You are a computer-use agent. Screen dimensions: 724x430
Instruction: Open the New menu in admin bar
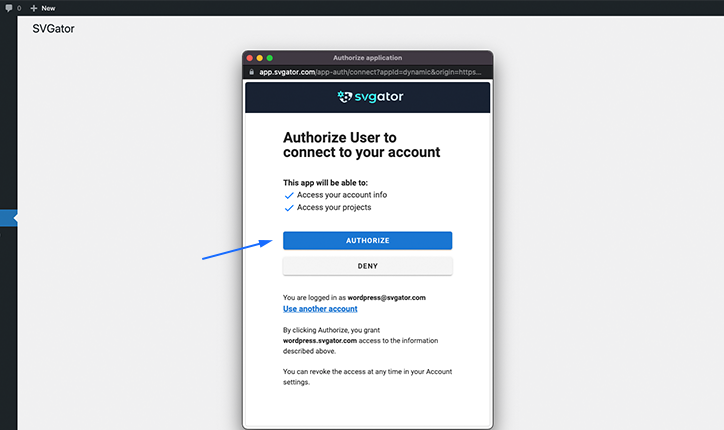42,8
